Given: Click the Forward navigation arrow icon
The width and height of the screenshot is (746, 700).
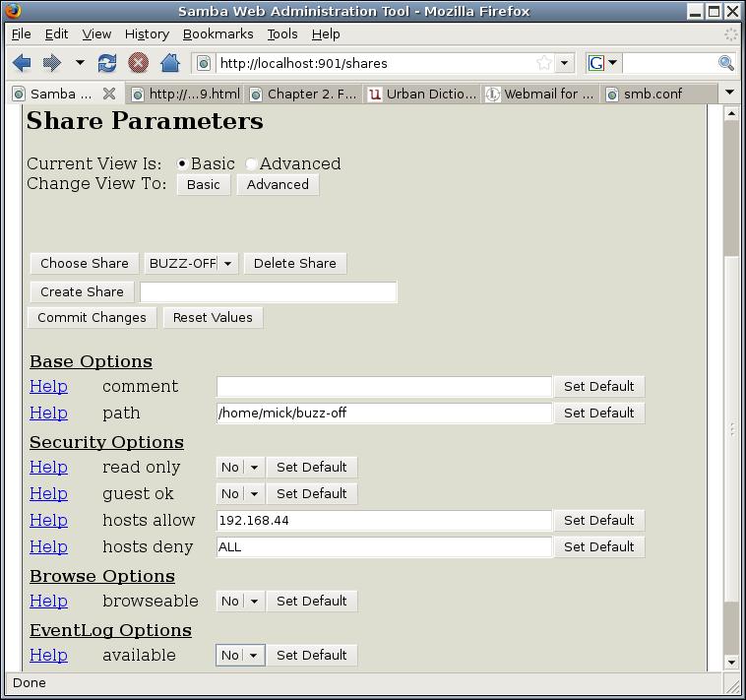Looking at the screenshot, I should pos(51,63).
